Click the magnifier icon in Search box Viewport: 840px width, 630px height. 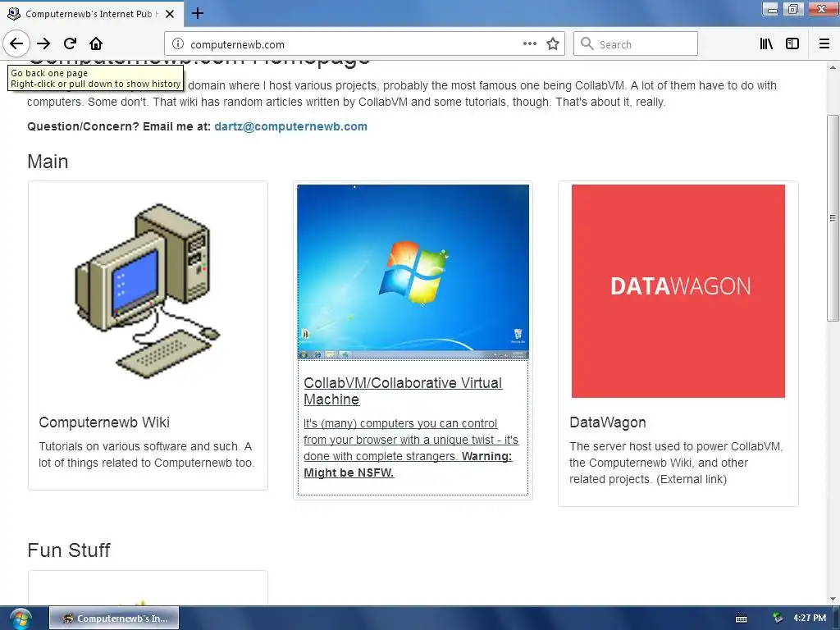tap(587, 44)
